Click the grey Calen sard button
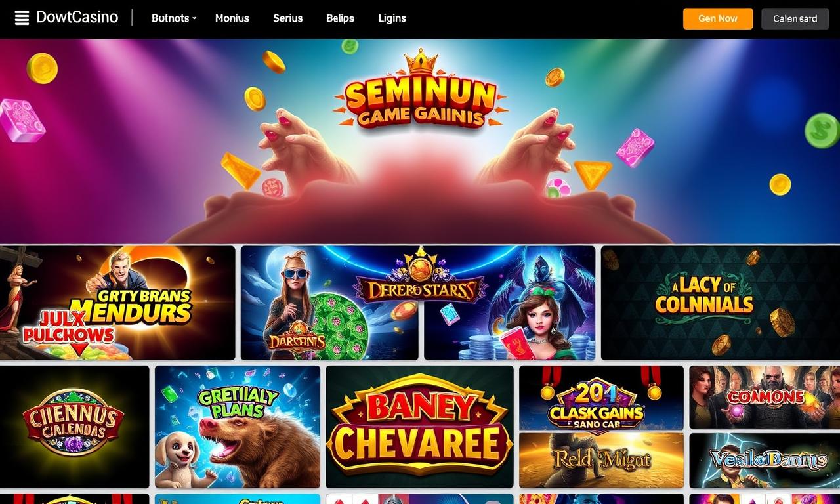 (x=795, y=18)
